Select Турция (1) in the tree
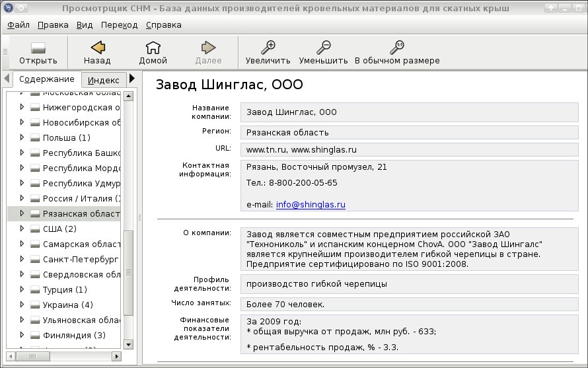 (x=65, y=289)
